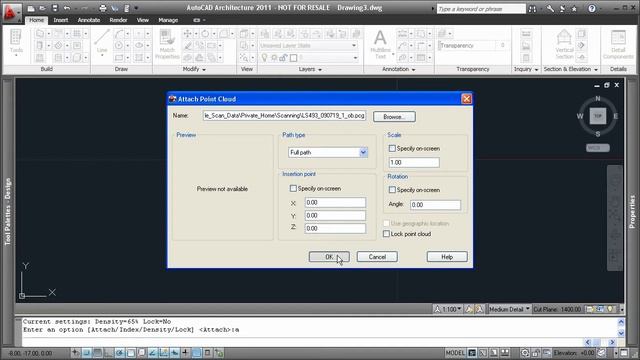Enable Specify on-screen for Insertion point

(293, 188)
